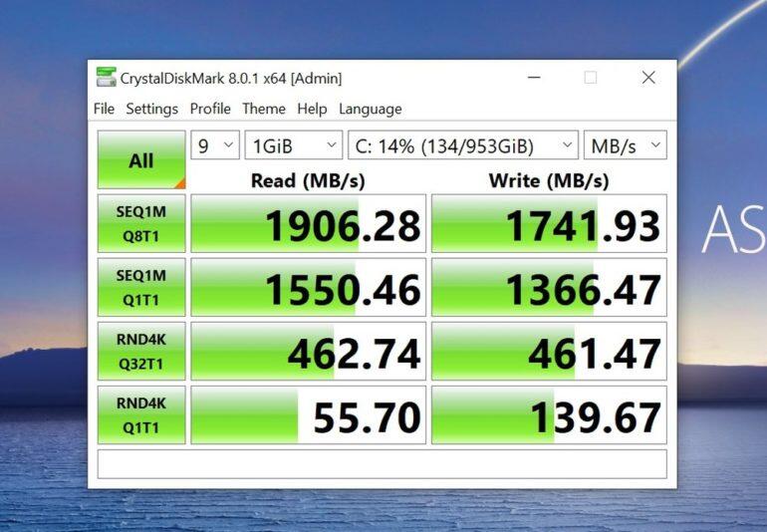The image size is (767, 532).
Task: Maximize the CrystalDiskMark window
Action: [591, 78]
